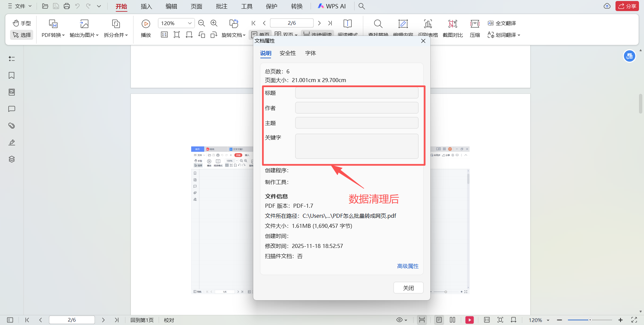Open the bookmarks panel in left sidebar
Image resolution: width=644 pixels, height=325 pixels.
11,75
